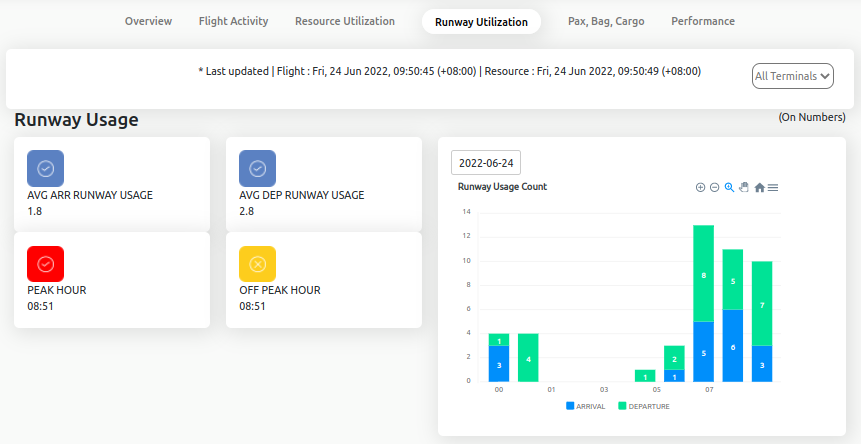Click the red PEAK HOUR icon
This screenshot has width=861, height=444.
click(x=45, y=264)
